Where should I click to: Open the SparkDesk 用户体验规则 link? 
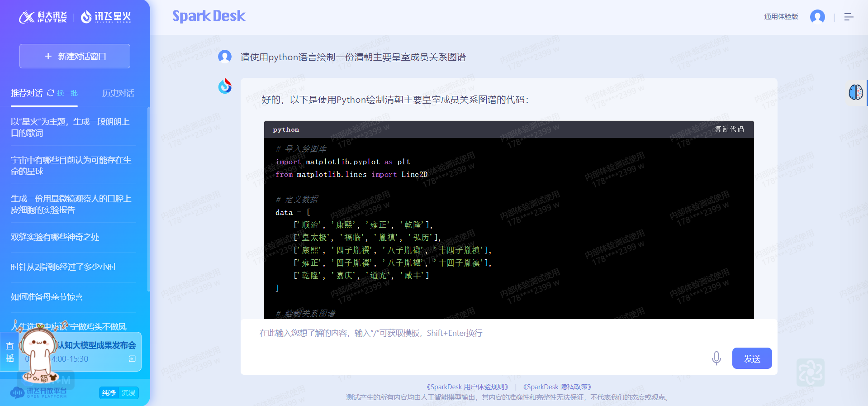(467, 387)
